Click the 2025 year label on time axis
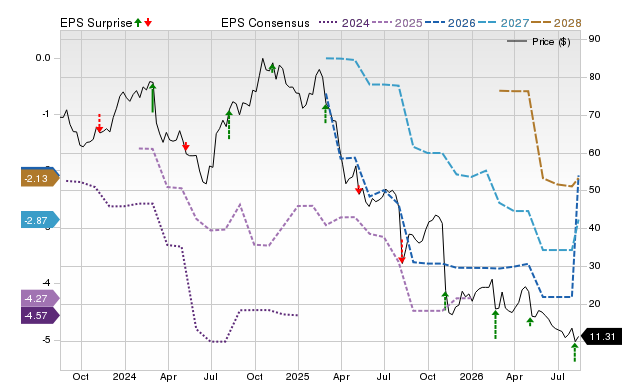The image size is (640, 382). pyautogui.click(x=298, y=376)
